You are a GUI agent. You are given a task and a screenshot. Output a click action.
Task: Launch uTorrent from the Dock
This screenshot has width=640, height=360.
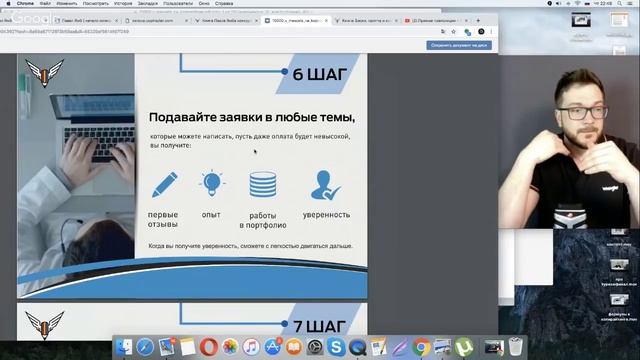point(464,347)
